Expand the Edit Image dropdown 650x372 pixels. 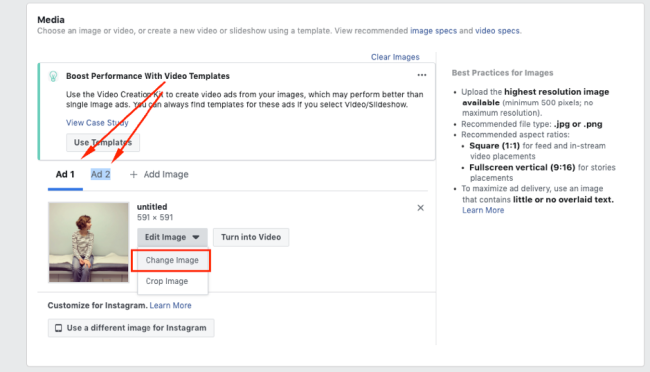click(172, 237)
